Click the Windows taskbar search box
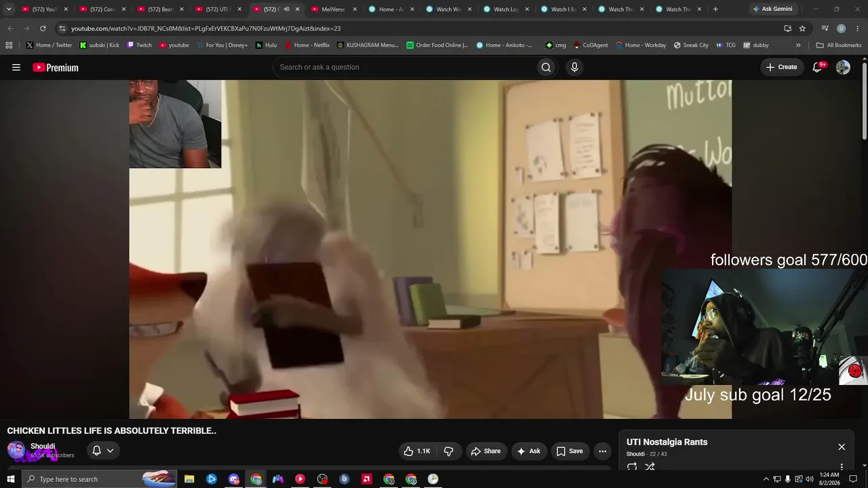This screenshot has width=868, height=488. [x=99, y=479]
